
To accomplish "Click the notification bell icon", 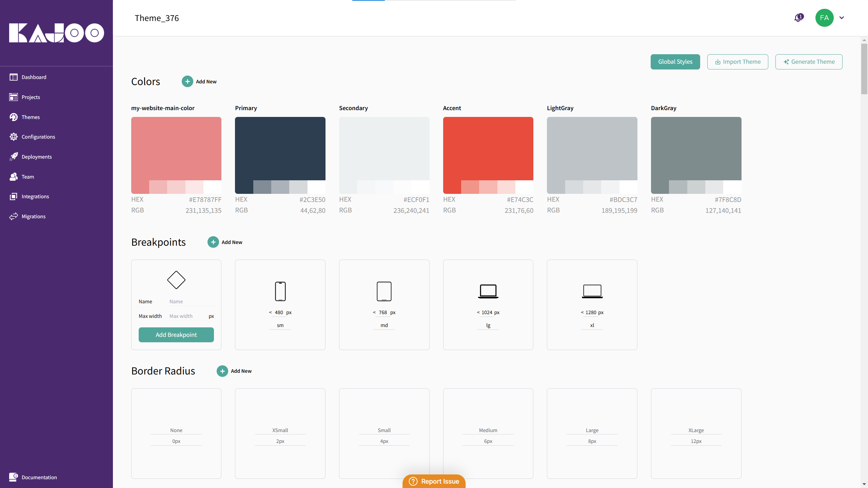I will [x=798, y=18].
